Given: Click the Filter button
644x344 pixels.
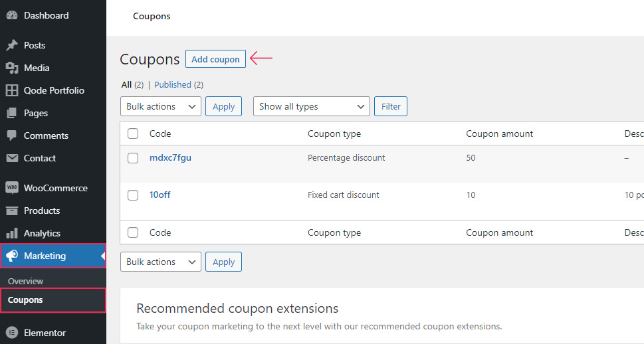Looking at the screenshot, I should click(x=391, y=106).
